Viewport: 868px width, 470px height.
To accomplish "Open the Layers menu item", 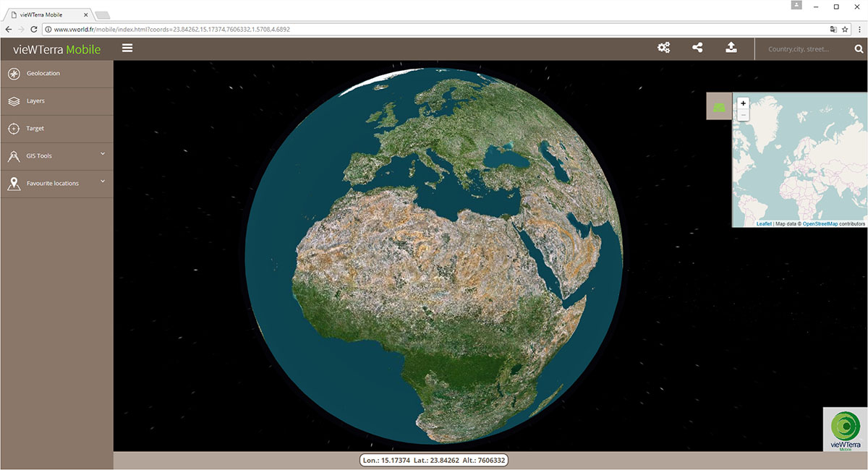I will point(56,101).
